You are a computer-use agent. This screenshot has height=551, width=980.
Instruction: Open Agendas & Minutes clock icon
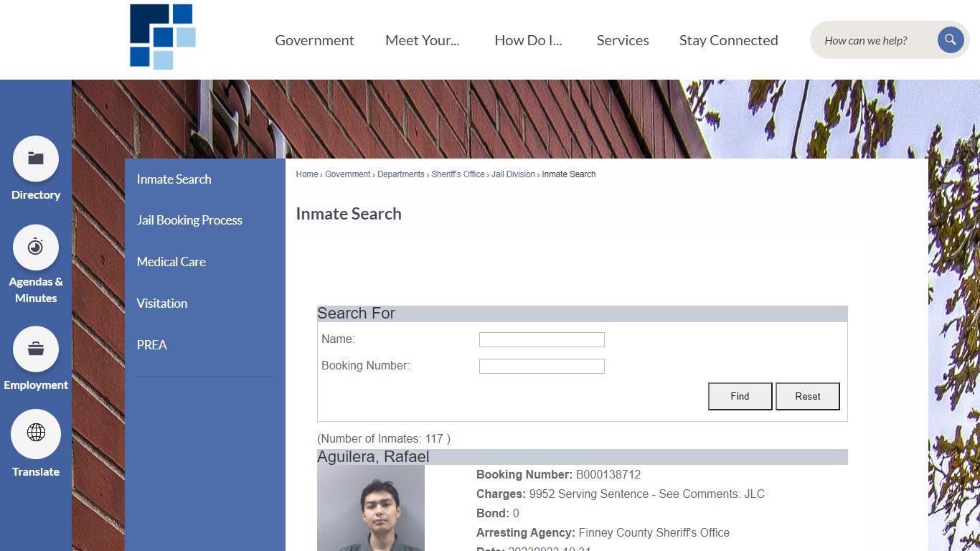tap(36, 248)
